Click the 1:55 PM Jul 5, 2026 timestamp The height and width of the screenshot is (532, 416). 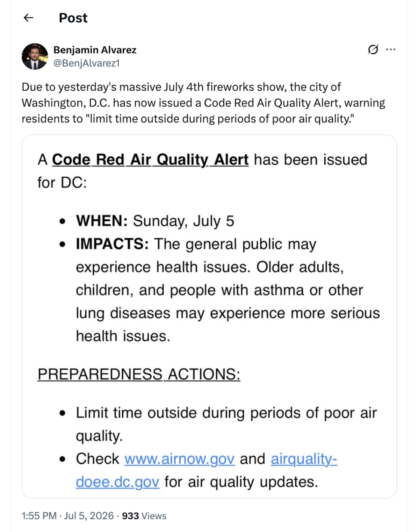coord(68,516)
